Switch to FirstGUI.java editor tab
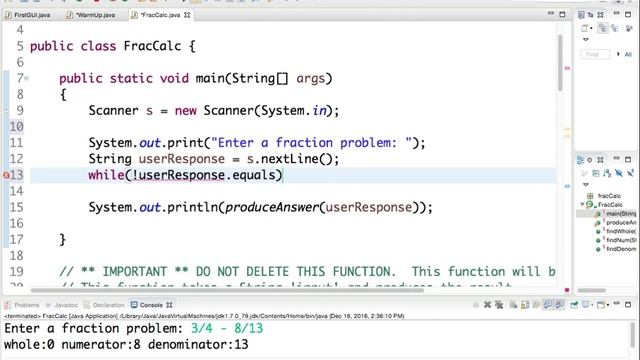This screenshot has width=640, height=360. 28,15
